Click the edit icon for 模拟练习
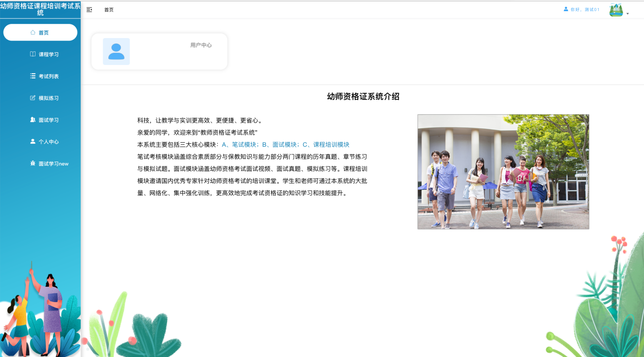The image size is (644, 357). [33, 98]
